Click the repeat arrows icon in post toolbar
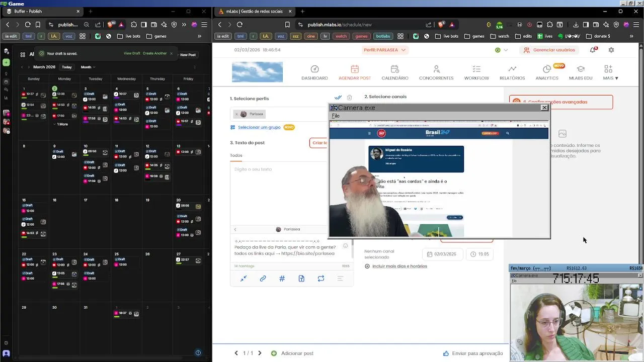The width and height of the screenshot is (644, 362). coord(320,279)
